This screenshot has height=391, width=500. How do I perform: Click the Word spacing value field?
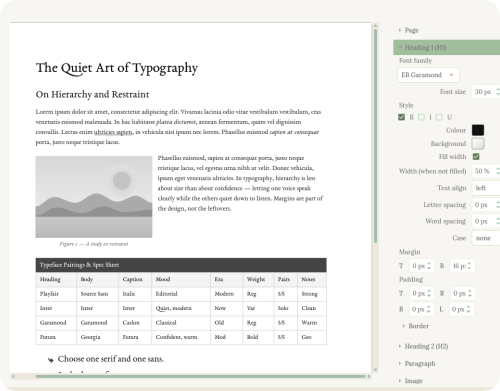[486, 221]
